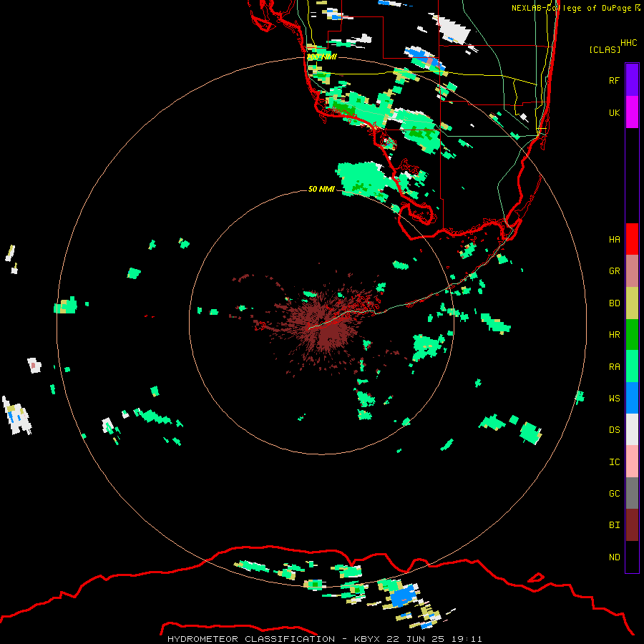Click the purple RF color swatch in legend

632,80
